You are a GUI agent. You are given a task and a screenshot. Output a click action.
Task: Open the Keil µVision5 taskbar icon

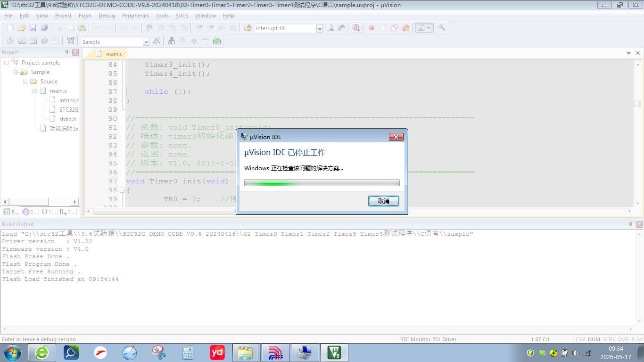click(334, 352)
